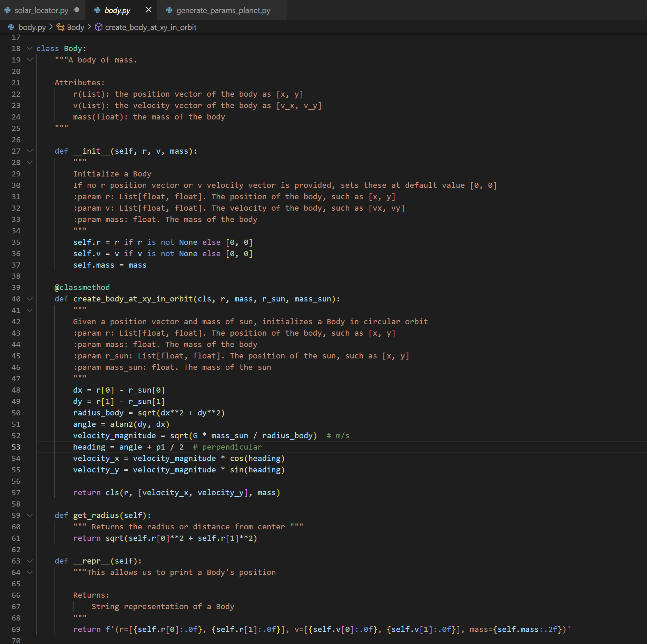Click 'dy = r[1]' on line 49
The image size is (647, 644).
pos(94,402)
